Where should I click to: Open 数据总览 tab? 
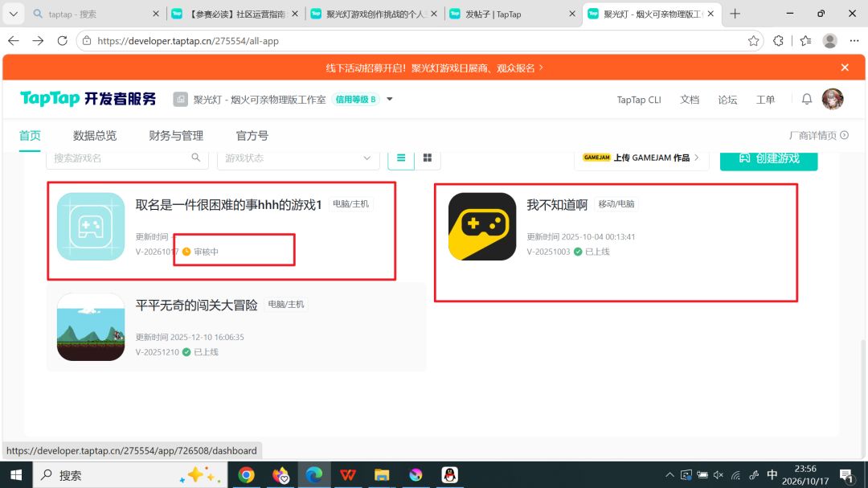95,135
